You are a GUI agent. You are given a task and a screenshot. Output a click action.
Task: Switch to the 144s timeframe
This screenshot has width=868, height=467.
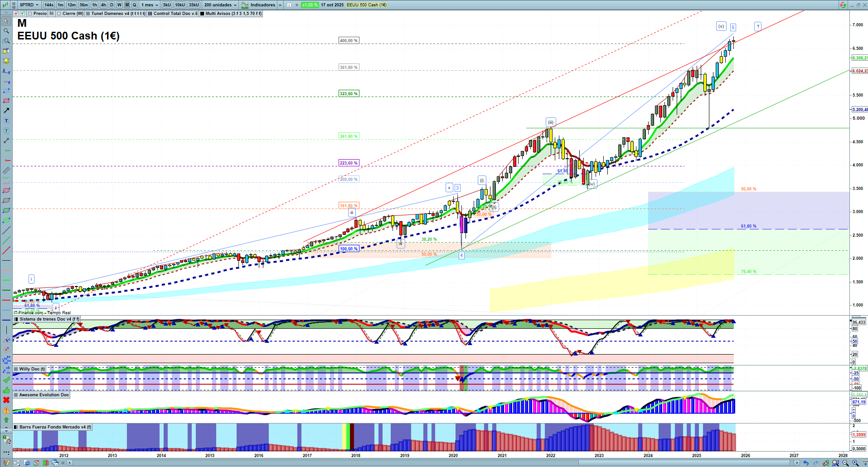[x=49, y=5]
